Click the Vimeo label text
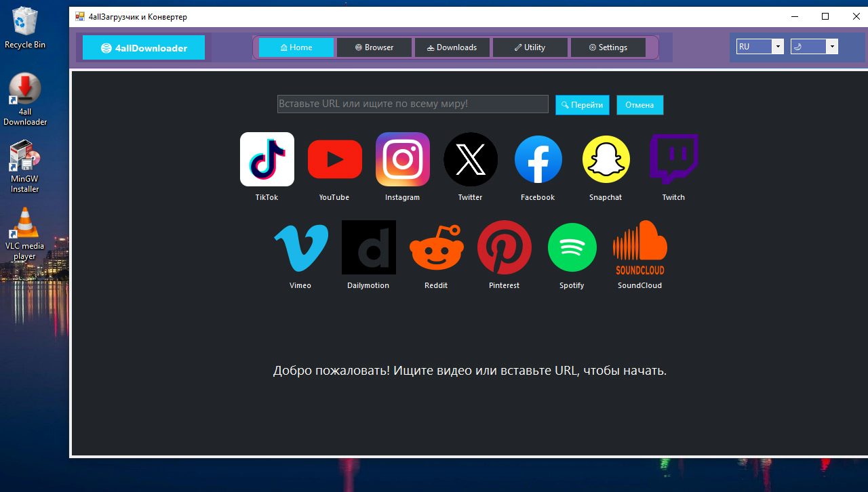Viewport: 868px width, 492px height. (300, 285)
